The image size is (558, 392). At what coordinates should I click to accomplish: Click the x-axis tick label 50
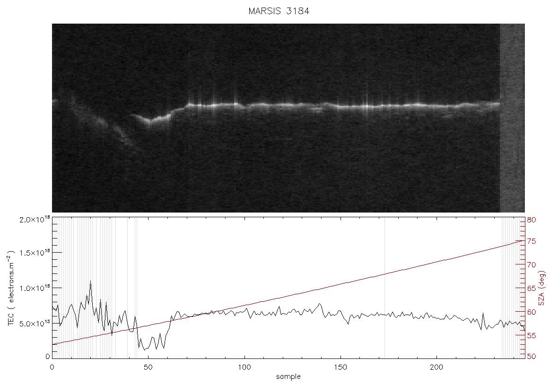tap(148, 367)
